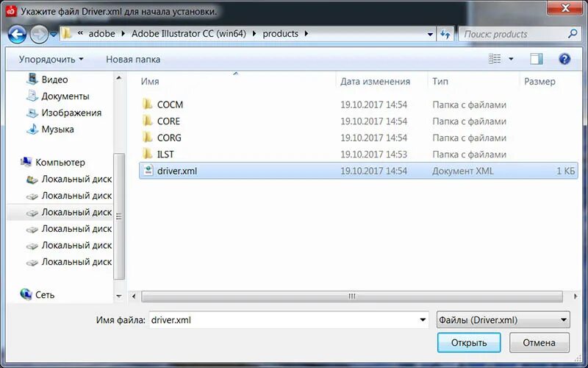
Task: Sort by 'Имя' column header
Action: click(x=150, y=82)
